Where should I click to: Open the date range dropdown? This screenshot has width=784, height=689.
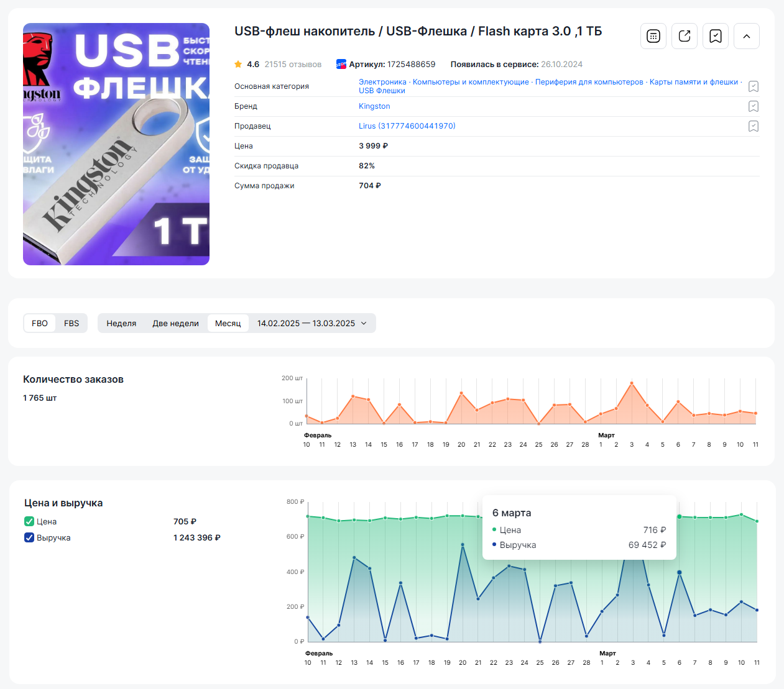[x=306, y=323]
